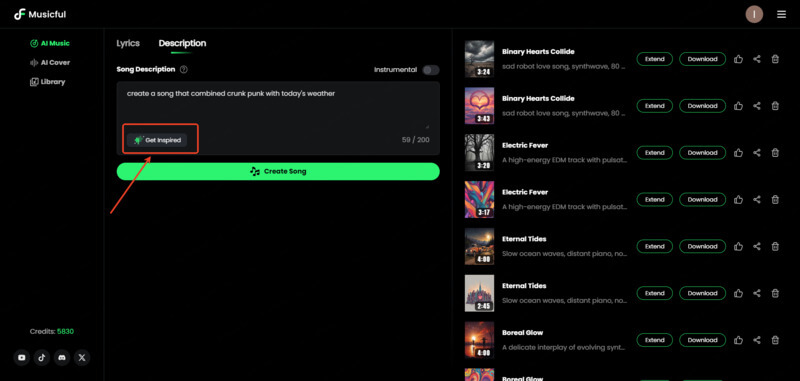Open AI Cover in sidebar
The width and height of the screenshot is (800, 381).
pos(50,62)
